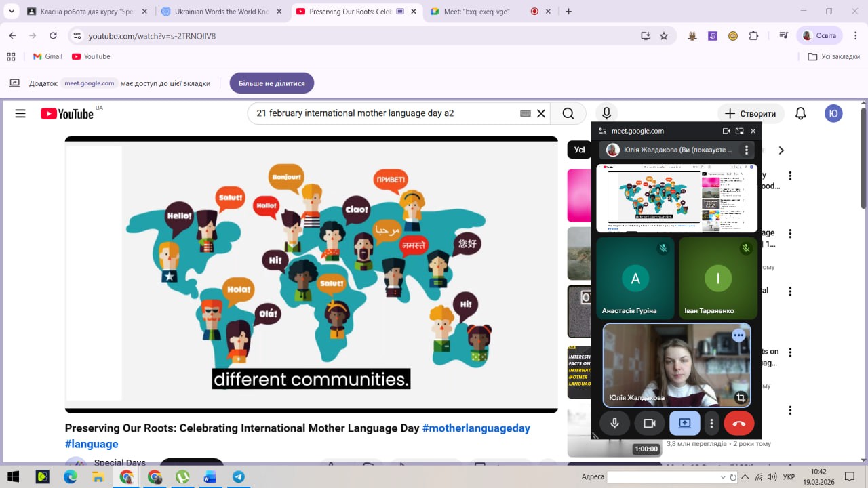Open Telegram from the taskbar

click(238, 477)
